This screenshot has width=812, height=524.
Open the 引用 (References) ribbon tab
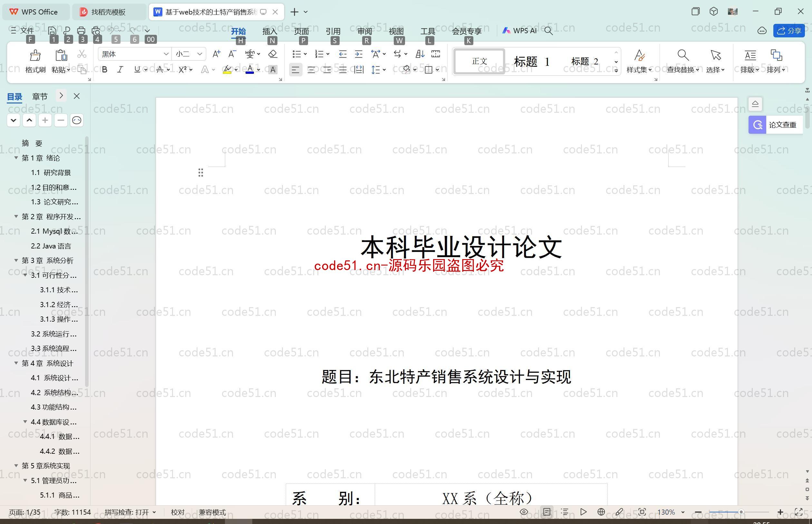click(x=333, y=31)
